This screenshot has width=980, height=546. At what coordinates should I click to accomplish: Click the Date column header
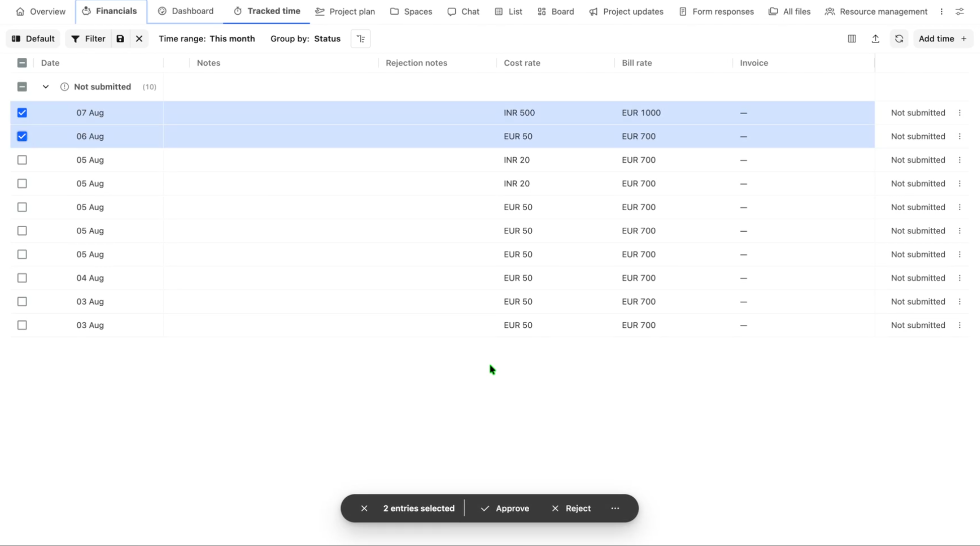[50, 63]
